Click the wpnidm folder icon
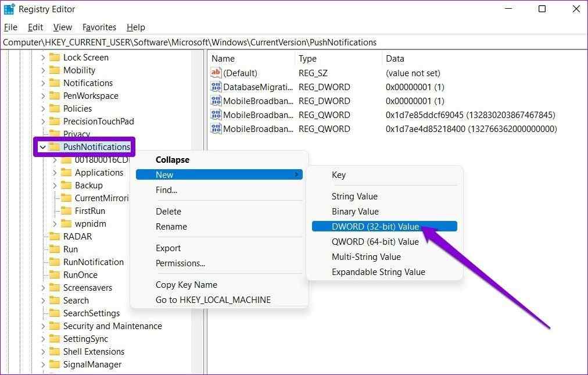 [x=66, y=223]
